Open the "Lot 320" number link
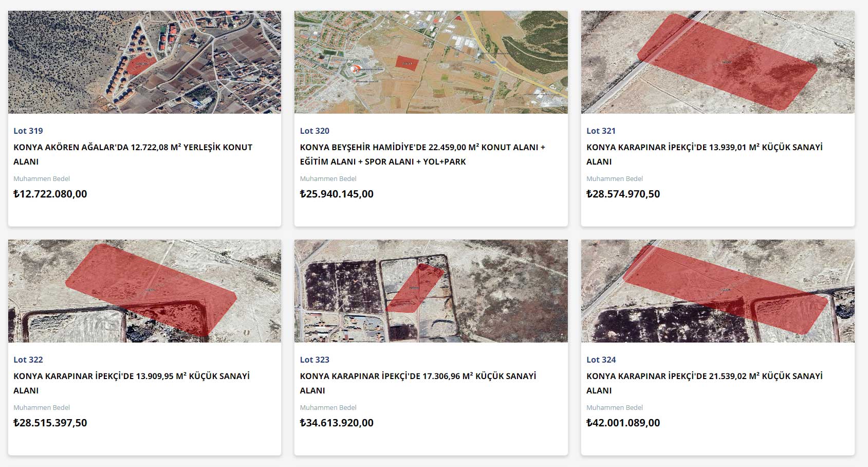The image size is (868, 467). point(315,131)
